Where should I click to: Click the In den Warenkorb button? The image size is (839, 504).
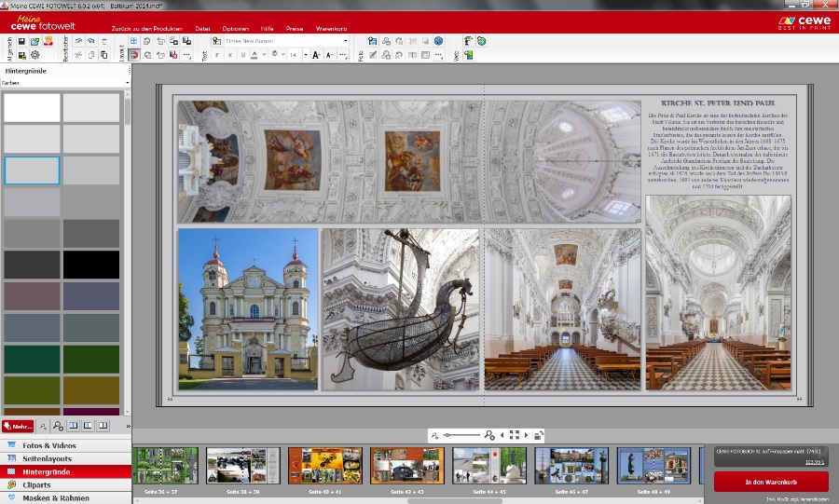point(771,482)
